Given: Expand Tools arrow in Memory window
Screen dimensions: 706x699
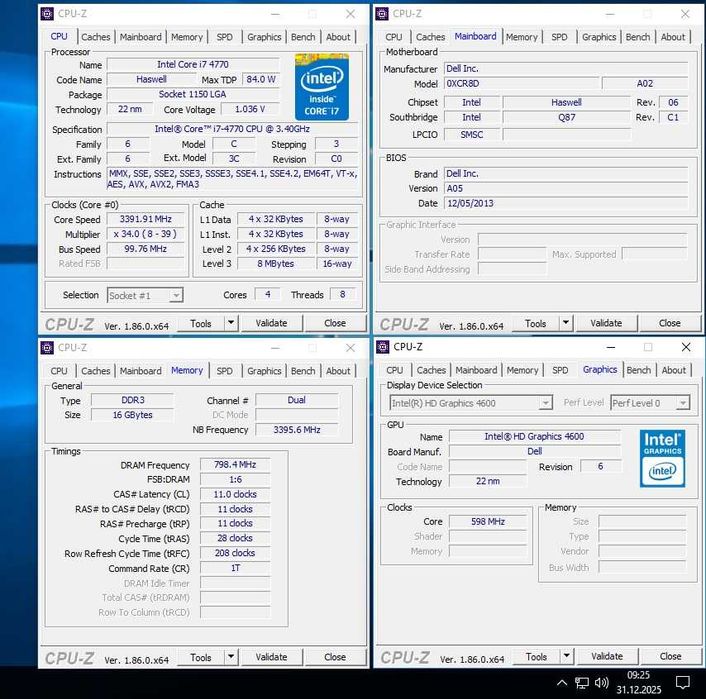Looking at the screenshot, I should [231, 657].
